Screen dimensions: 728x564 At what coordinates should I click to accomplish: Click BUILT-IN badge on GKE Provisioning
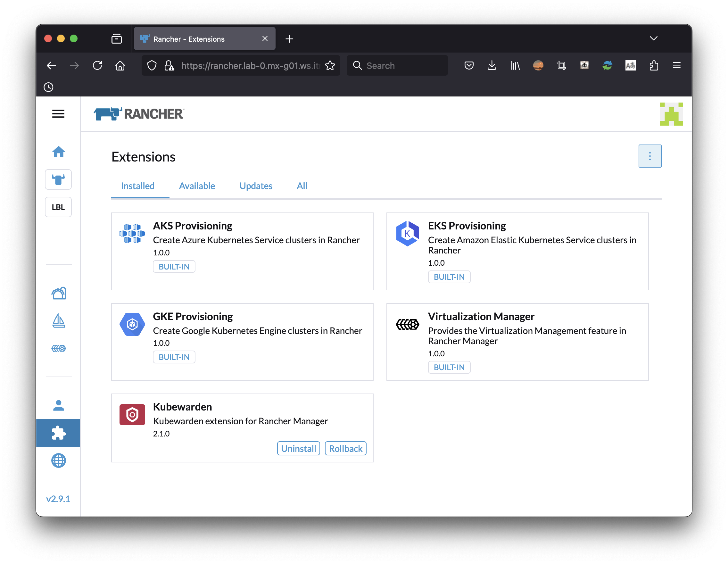pos(174,357)
